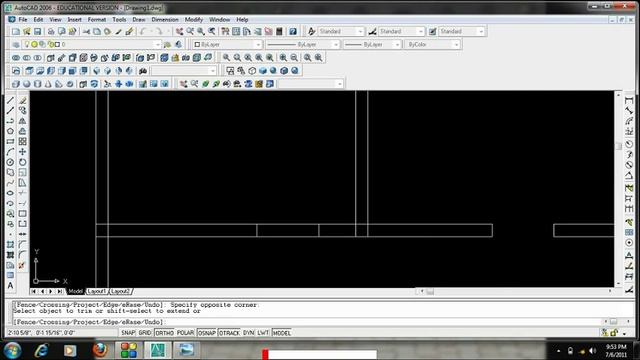
Task: Click the command line input field
Action: 306,322
